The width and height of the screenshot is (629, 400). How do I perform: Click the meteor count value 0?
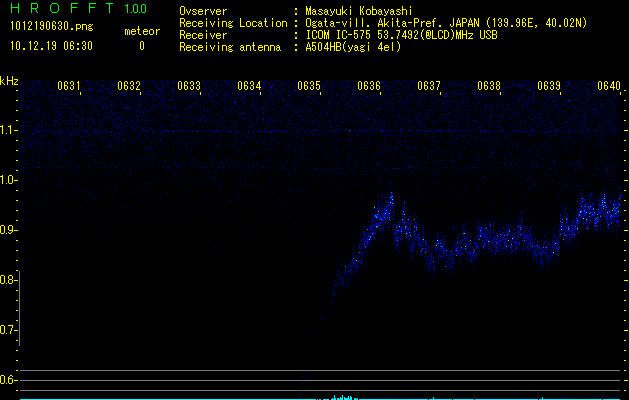click(x=141, y=46)
